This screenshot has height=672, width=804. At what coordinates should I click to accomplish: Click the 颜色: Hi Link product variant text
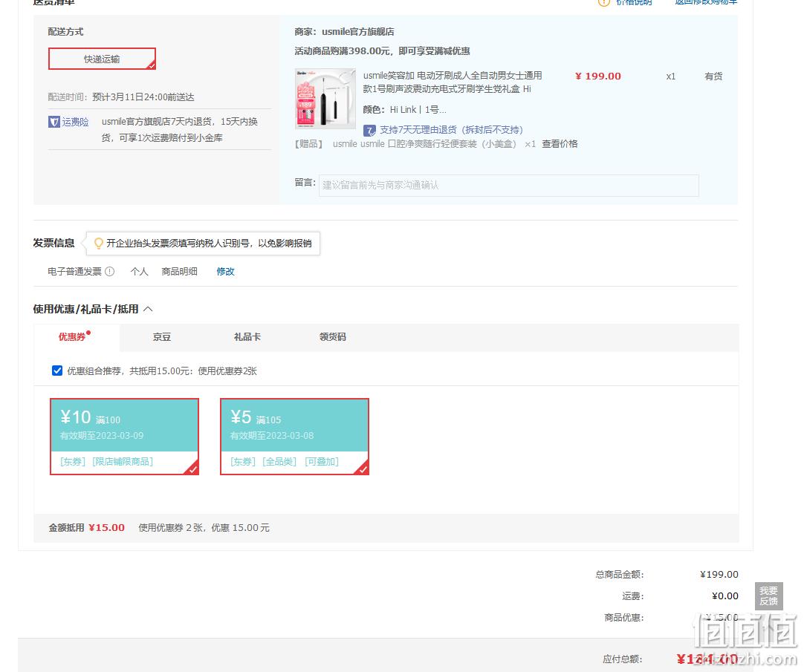coord(404,110)
